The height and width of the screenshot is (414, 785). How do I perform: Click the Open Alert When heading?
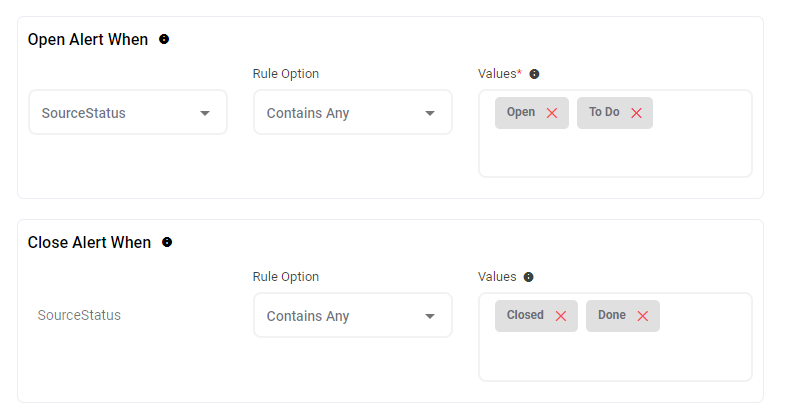88,40
